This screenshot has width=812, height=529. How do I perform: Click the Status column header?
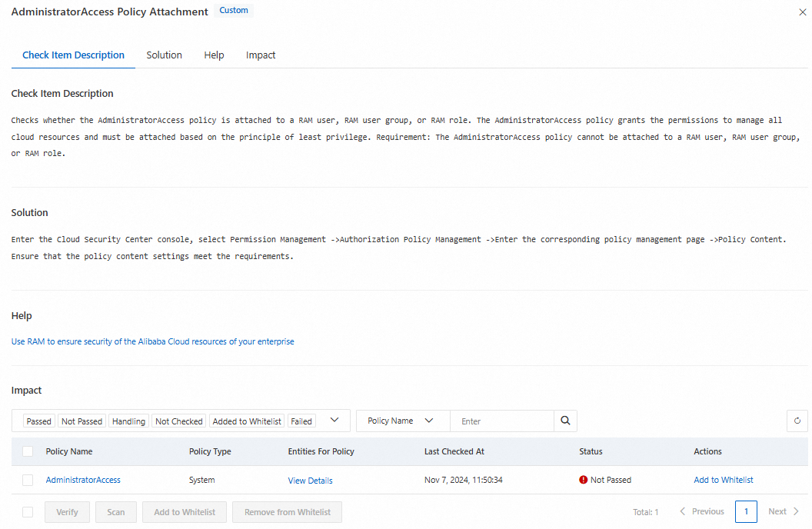591,451
